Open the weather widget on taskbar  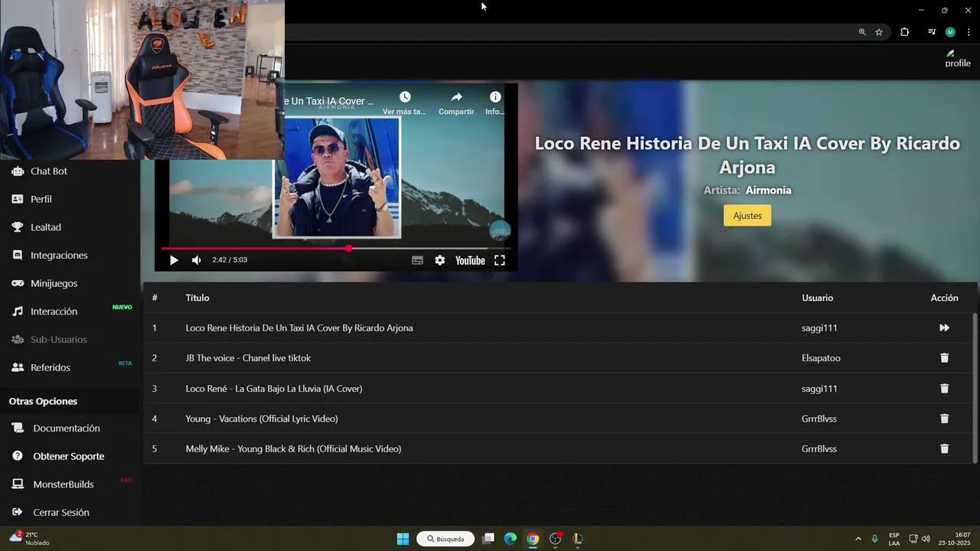(31, 539)
